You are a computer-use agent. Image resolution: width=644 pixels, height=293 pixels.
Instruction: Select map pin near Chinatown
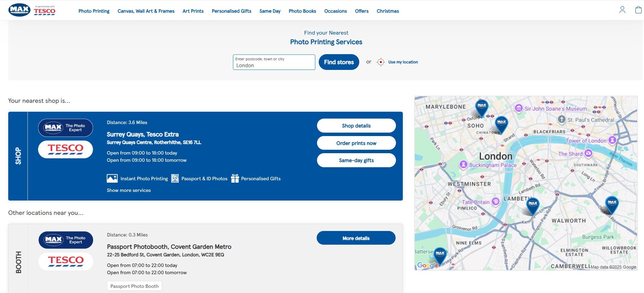pos(501,123)
